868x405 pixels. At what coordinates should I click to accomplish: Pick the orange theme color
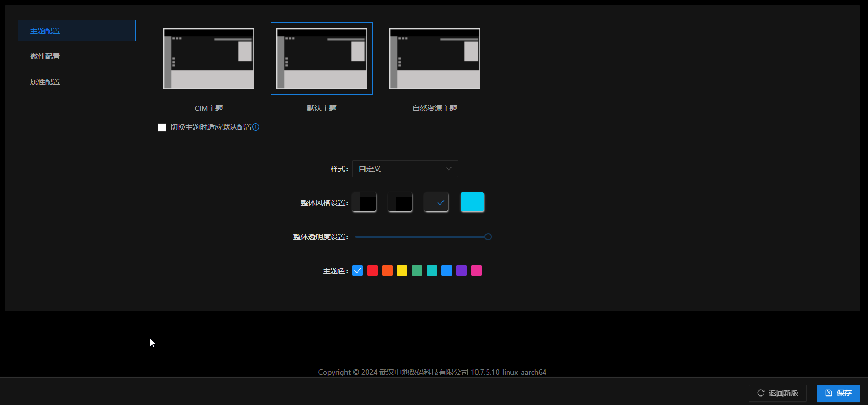click(387, 271)
